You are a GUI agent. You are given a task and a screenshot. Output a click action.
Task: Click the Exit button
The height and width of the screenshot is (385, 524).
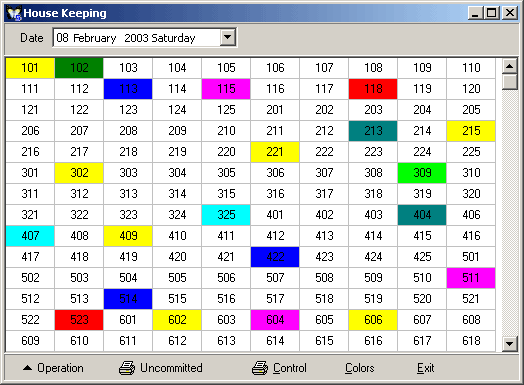(425, 368)
